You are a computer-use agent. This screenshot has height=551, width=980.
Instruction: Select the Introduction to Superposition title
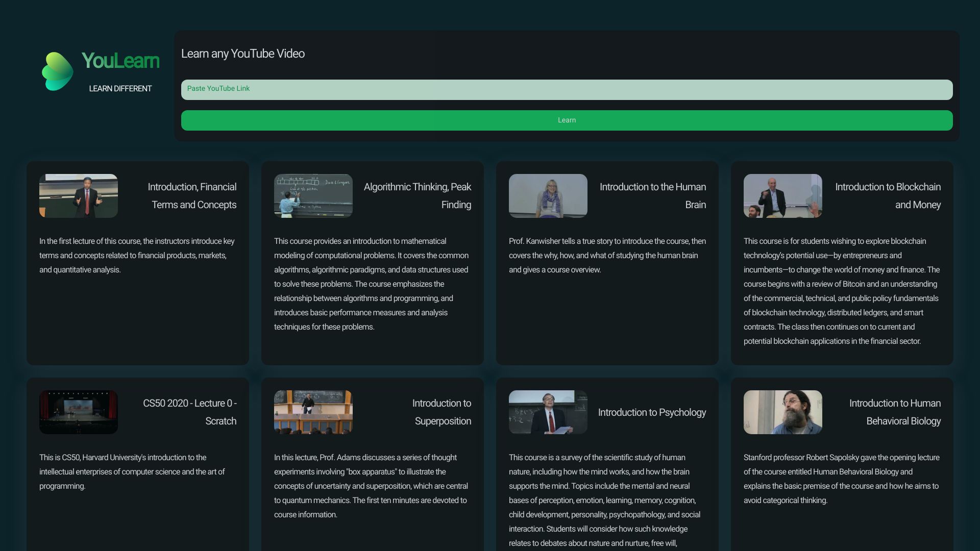click(441, 412)
